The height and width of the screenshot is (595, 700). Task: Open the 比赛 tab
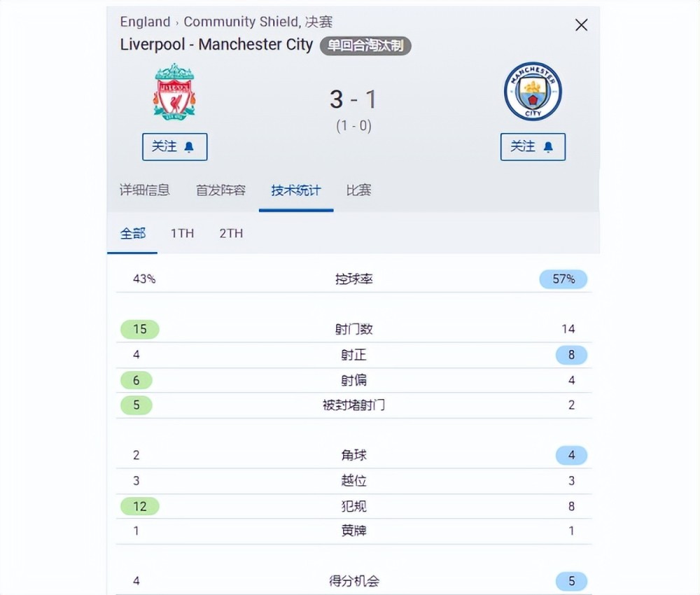358,190
